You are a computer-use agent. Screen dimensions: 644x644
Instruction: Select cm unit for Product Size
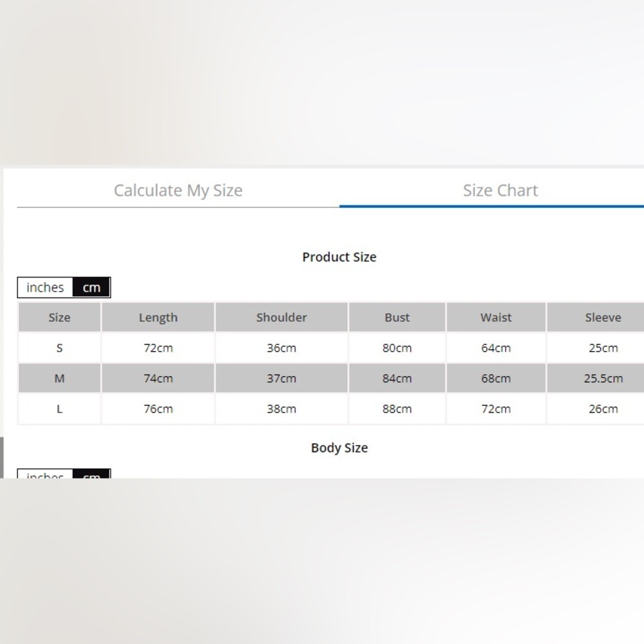[91, 287]
